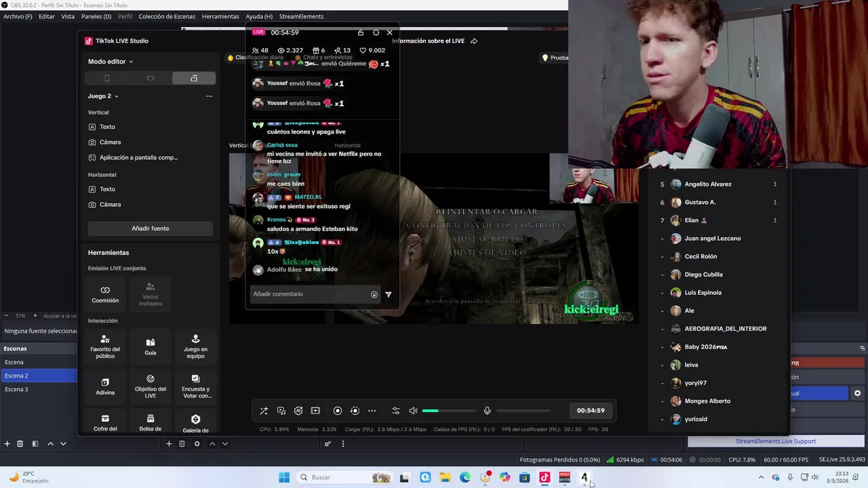Open the Adivina tool
868x488 pixels.
(105, 386)
